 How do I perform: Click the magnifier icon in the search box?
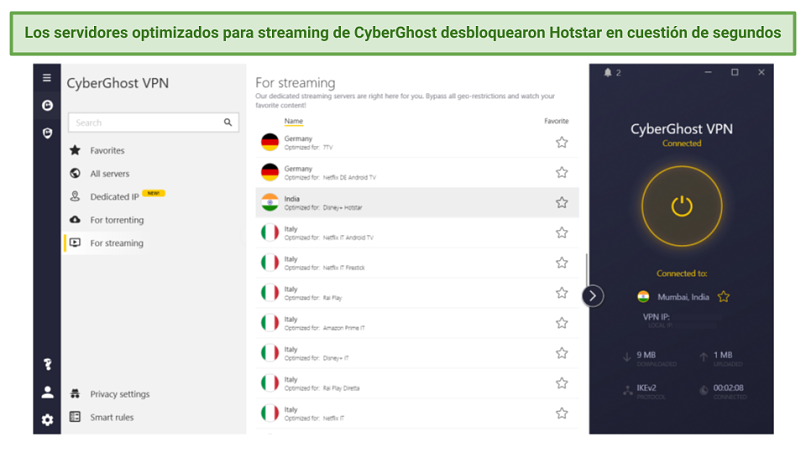(x=228, y=122)
